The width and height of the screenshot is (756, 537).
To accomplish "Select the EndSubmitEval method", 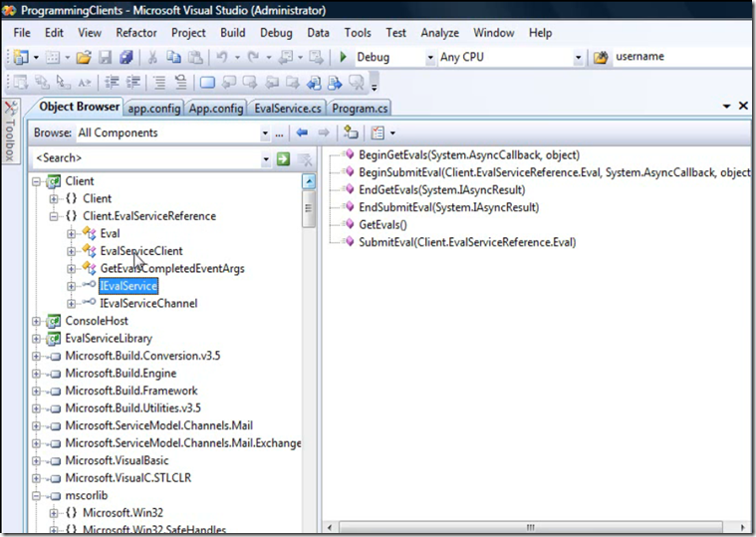I will tap(449, 207).
